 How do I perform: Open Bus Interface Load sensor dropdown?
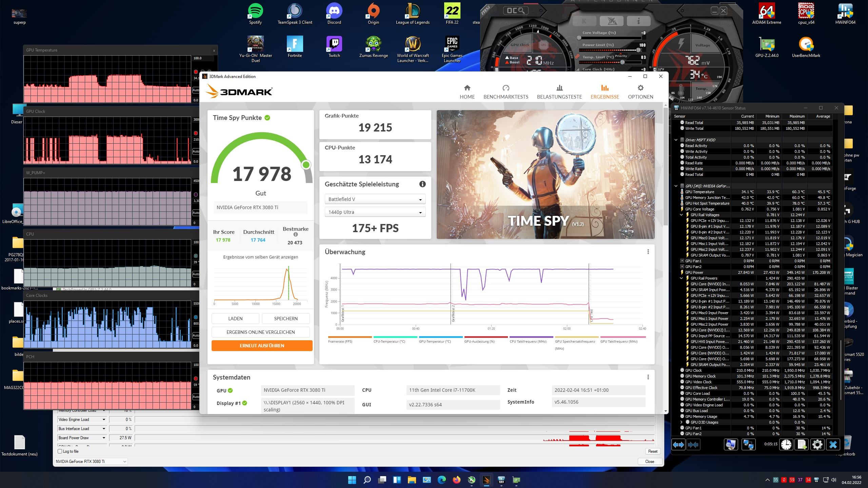(x=82, y=429)
